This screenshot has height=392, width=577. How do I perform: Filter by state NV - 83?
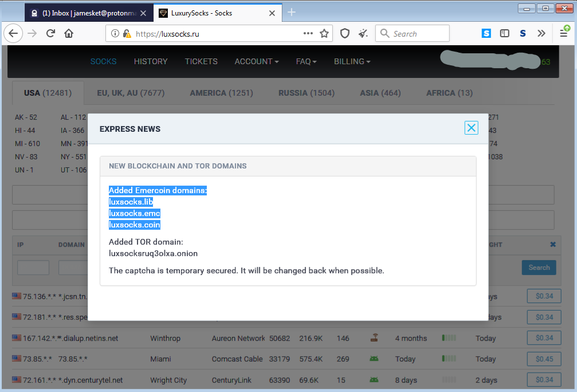click(x=26, y=157)
